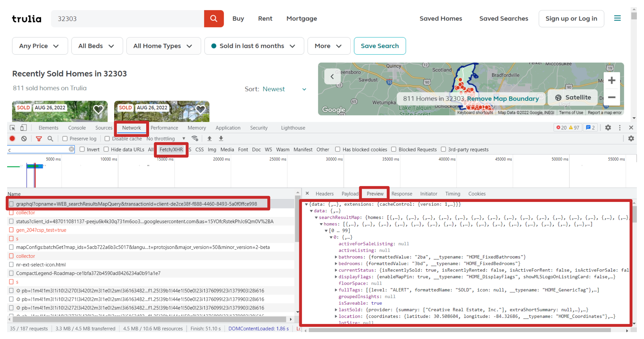The height and width of the screenshot is (339, 644).
Task: Open the DevTools three-dot menu
Action: 619,128
